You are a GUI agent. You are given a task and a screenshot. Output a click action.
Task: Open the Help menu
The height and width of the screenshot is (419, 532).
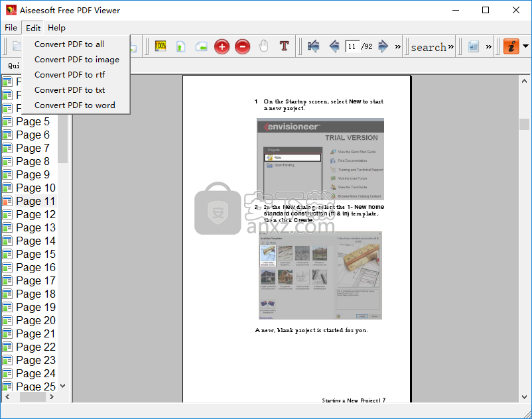click(56, 27)
